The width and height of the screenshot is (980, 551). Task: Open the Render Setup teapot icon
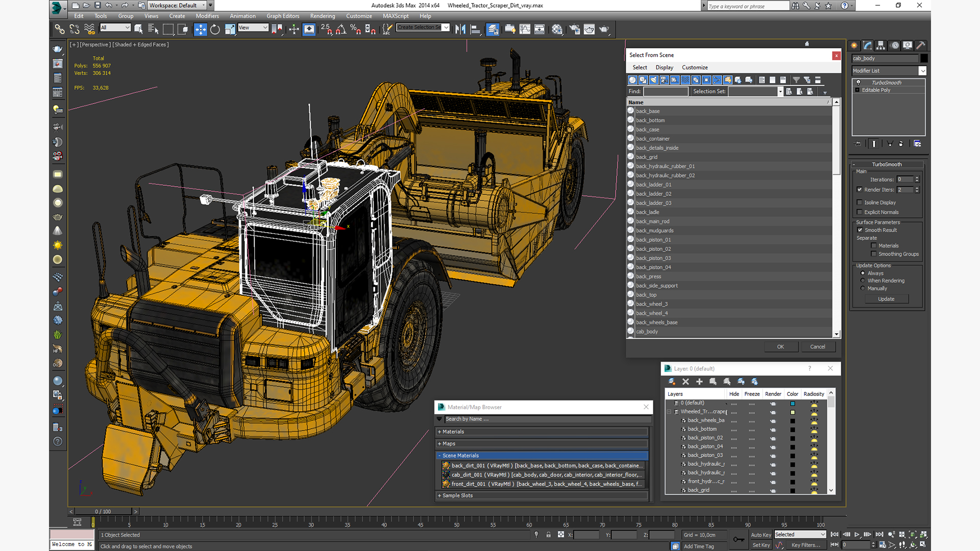click(574, 29)
